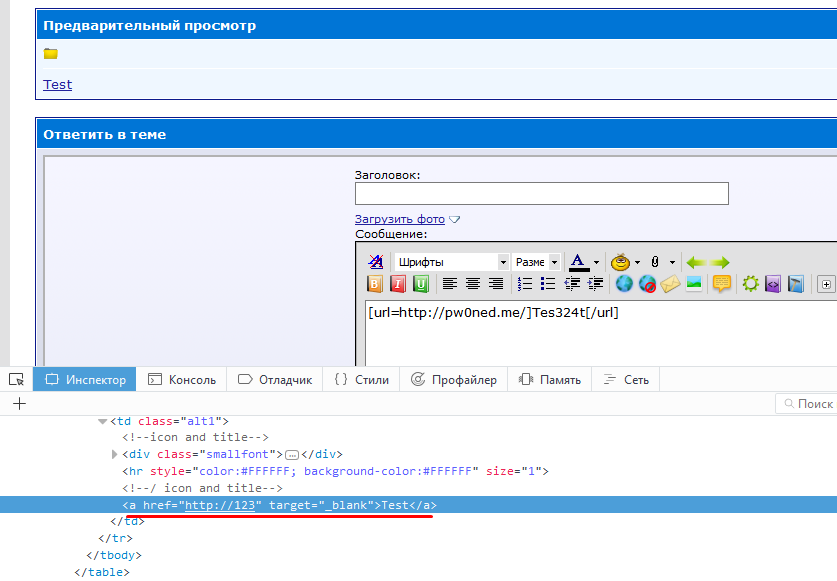The image size is (837, 581).
Task: Wrap text in quote bubble icon
Action: (721, 284)
